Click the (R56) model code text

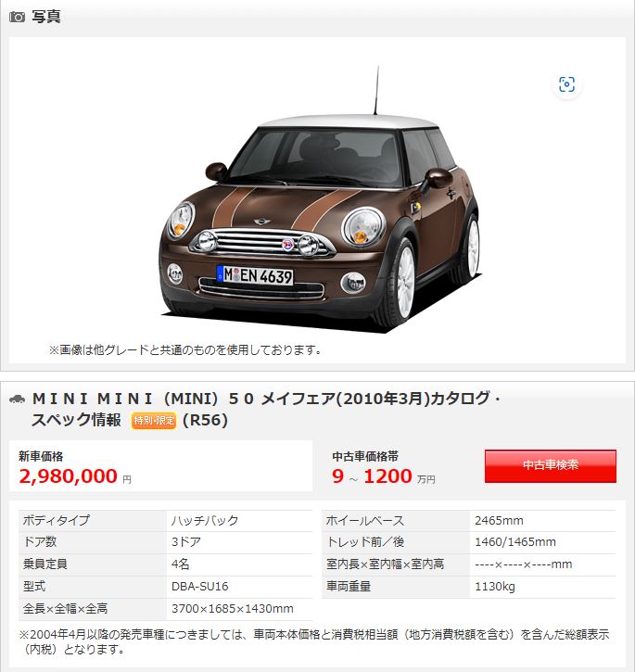coord(205,421)
